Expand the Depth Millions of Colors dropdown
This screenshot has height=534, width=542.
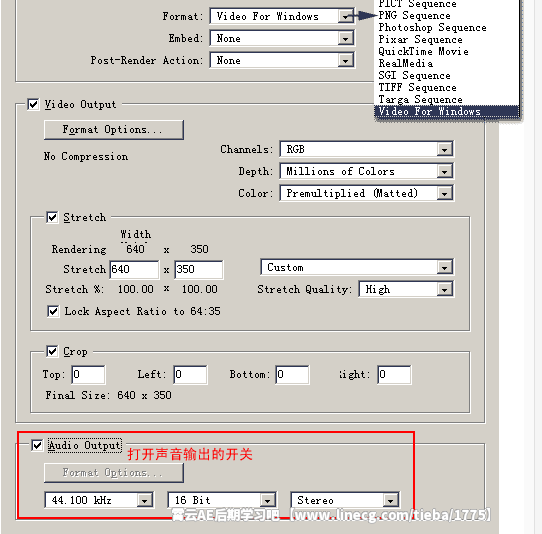pos(367,171)
